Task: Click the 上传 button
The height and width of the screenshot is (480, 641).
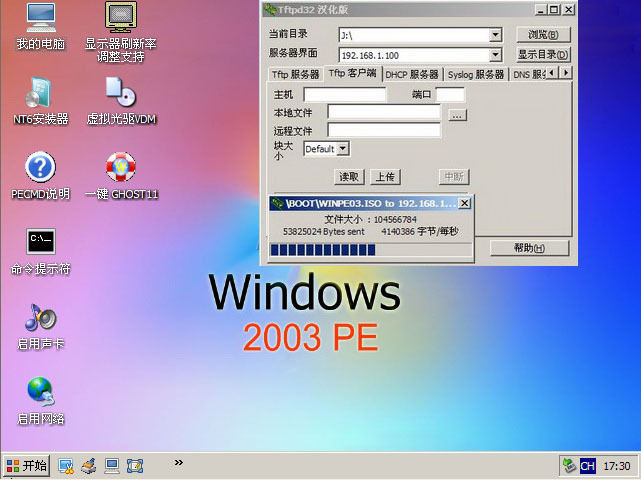Action: [385, 177]
